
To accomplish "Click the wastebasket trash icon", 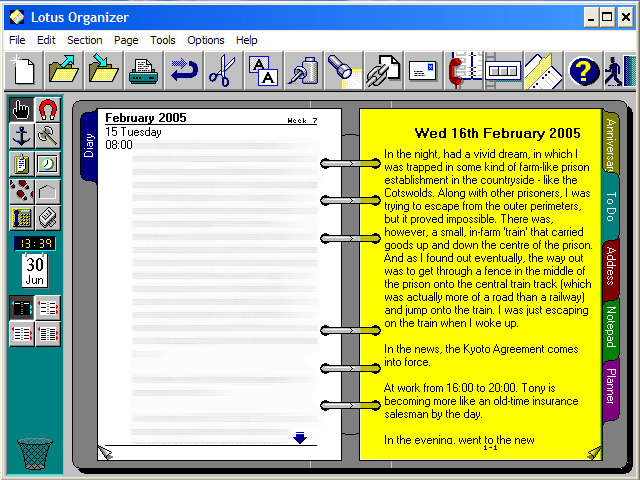I will coord(35,453).
